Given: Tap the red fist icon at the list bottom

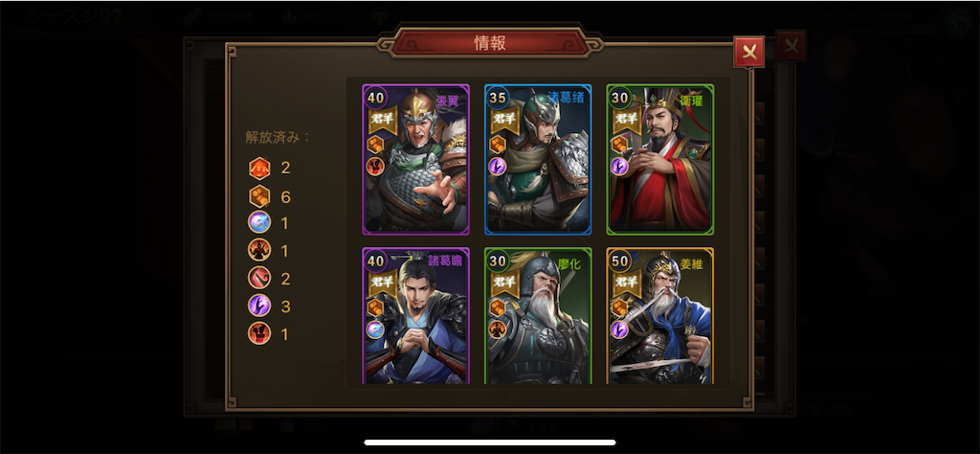Looking at the screenshot, I should [x=259, y=334].
